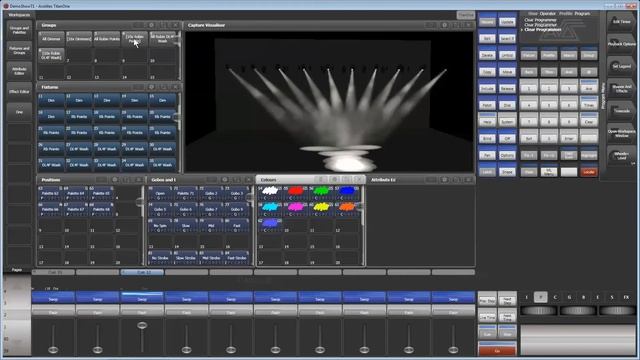Switch attribute bank to C
The height and width of the screenshot is (360, 640).
point(555,297)
